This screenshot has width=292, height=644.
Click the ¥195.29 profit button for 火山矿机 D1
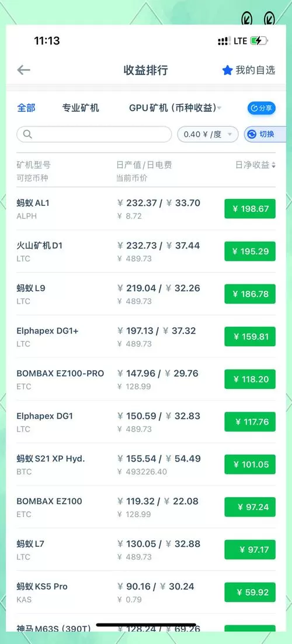tap(250, 252)
